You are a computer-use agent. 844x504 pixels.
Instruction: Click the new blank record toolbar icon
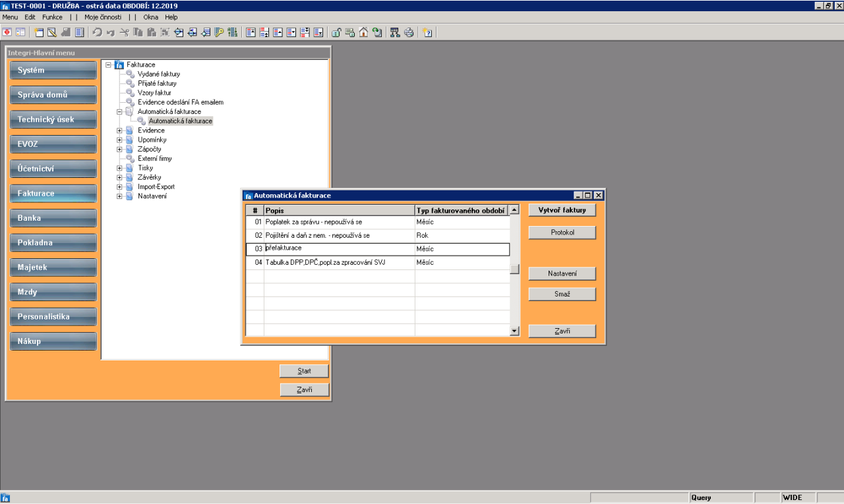click(x=39, y=32)
